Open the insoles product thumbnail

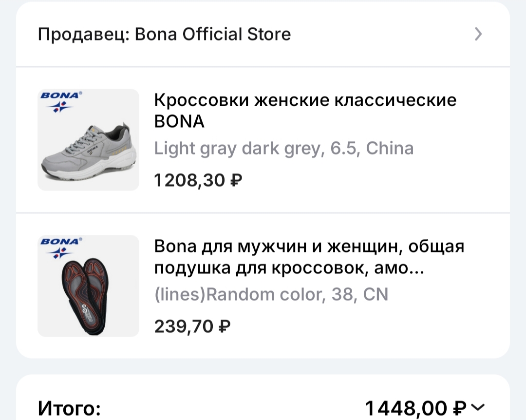click(88, 286)
